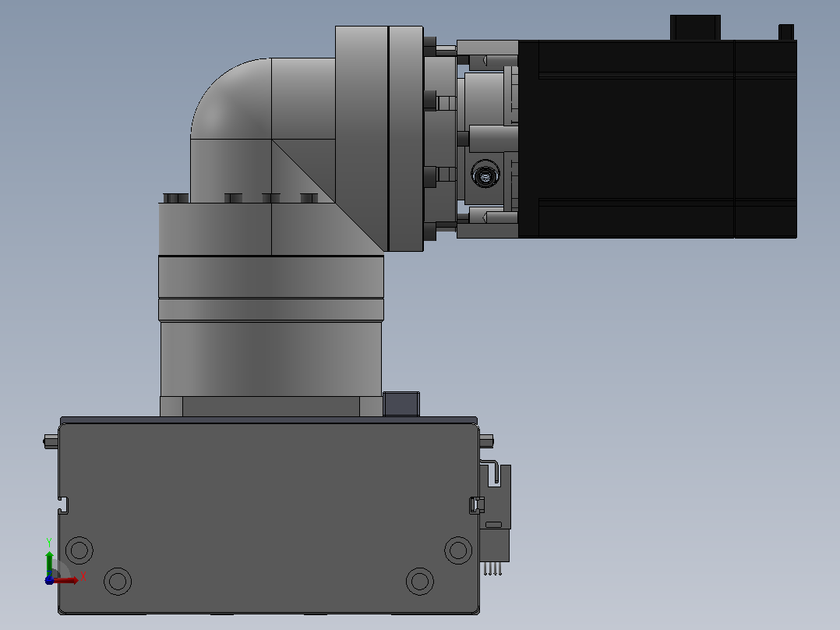Select the black servo motor body
The width and height of the screenshot is (840, 630).
(x=658, y=139)
